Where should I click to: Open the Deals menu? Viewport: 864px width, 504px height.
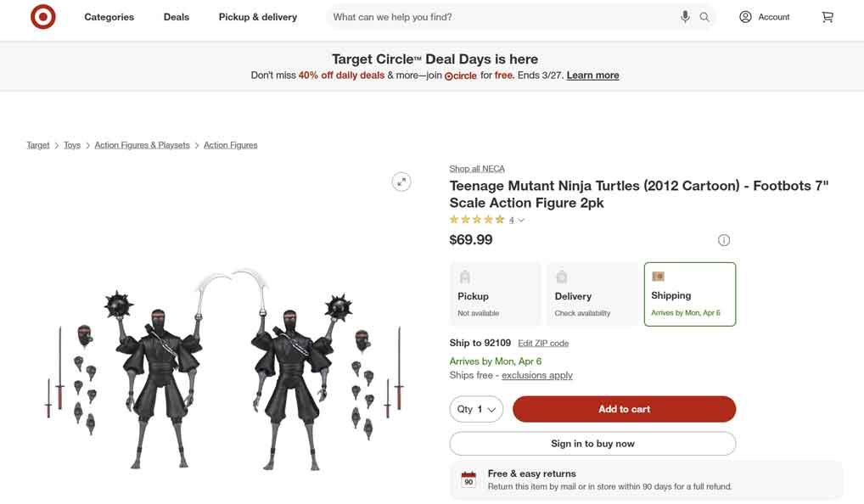point(177,17)
